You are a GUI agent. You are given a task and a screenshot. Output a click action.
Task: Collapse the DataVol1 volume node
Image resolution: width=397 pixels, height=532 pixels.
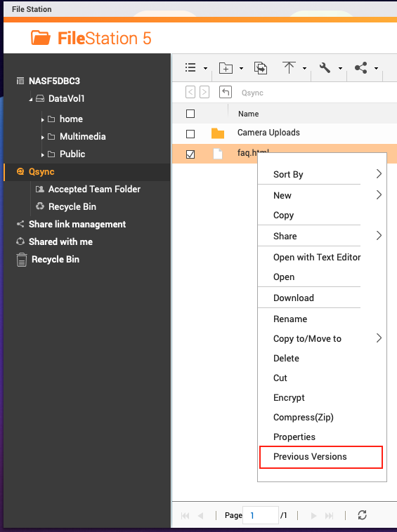(30, 99)
